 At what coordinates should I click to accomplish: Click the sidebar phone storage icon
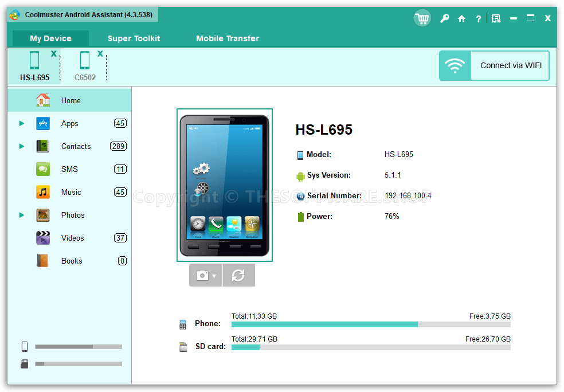(25, 347)
